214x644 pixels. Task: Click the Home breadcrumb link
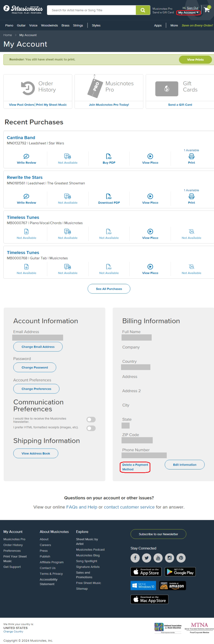[8, 35]
